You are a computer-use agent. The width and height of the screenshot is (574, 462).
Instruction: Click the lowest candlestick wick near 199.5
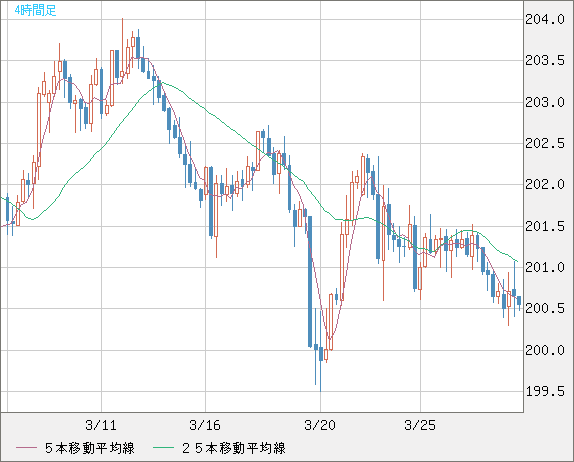[321, 376]
